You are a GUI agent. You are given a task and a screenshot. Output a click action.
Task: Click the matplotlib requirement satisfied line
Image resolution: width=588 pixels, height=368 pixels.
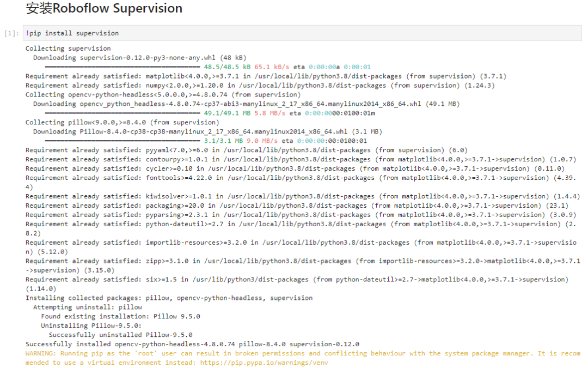266,76
